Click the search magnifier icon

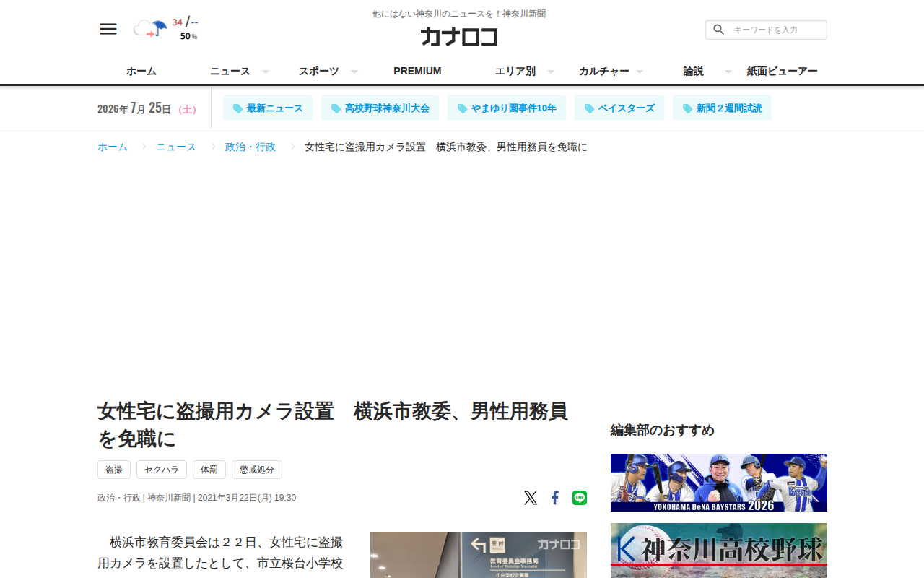point(718,30)
